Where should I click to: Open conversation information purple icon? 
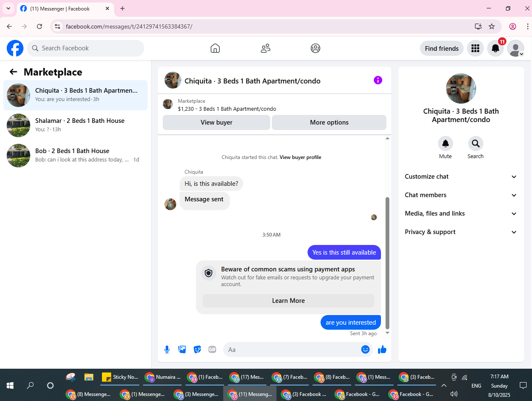point(378,80)
